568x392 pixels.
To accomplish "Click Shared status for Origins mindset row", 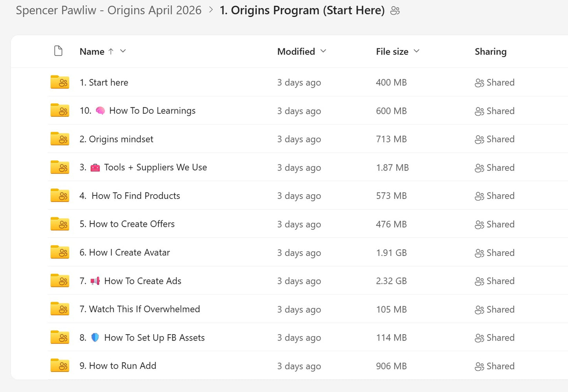I will point(494,139).
